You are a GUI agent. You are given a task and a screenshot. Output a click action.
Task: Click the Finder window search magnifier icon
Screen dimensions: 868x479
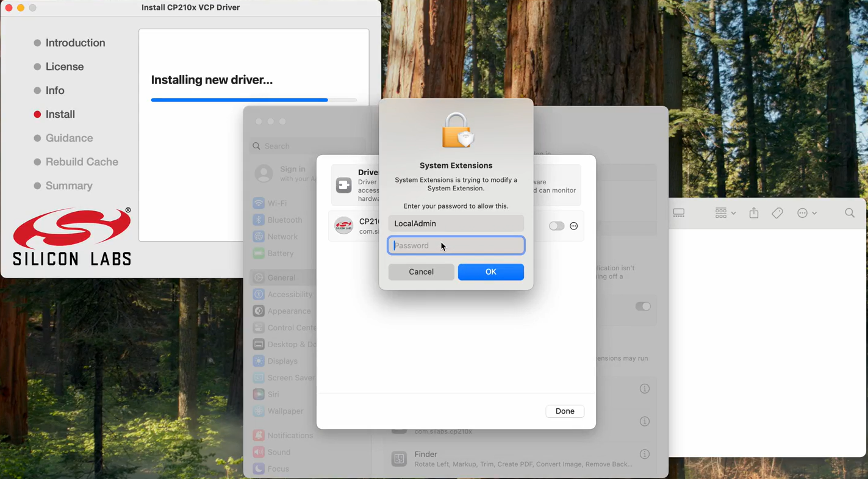850,213
